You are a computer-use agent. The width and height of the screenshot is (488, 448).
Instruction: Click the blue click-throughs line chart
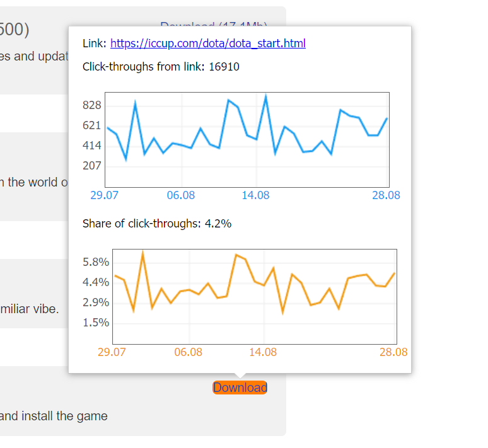[x=247, y=140]
